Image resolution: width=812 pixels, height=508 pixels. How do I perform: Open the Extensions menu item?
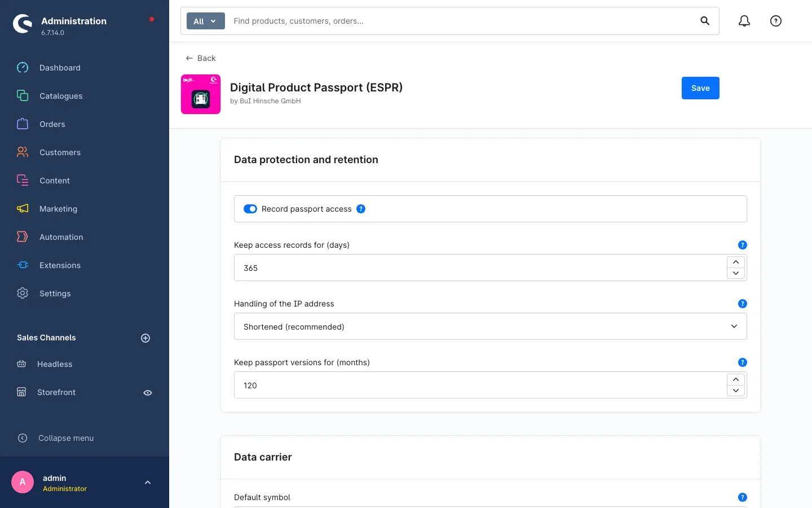60,265
